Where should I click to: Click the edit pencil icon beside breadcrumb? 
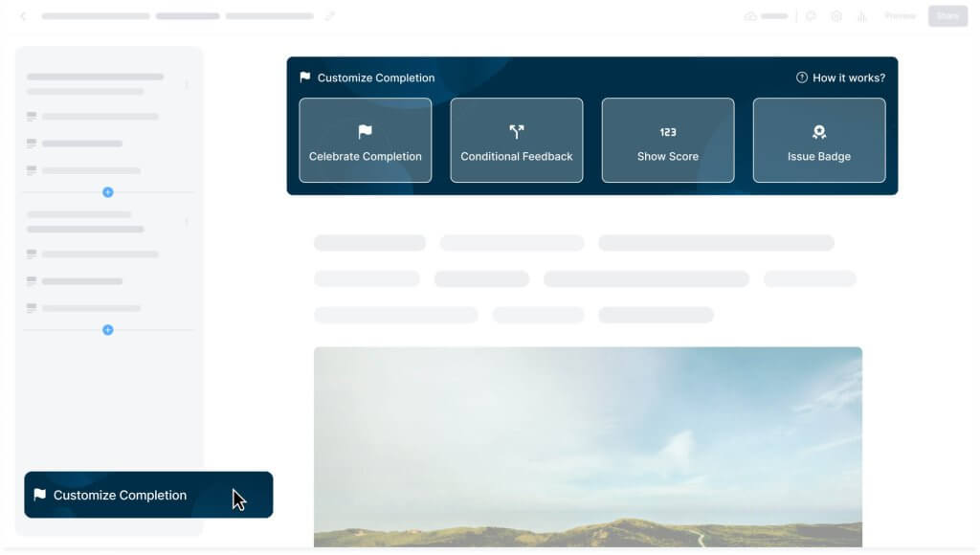click(330, 15)
